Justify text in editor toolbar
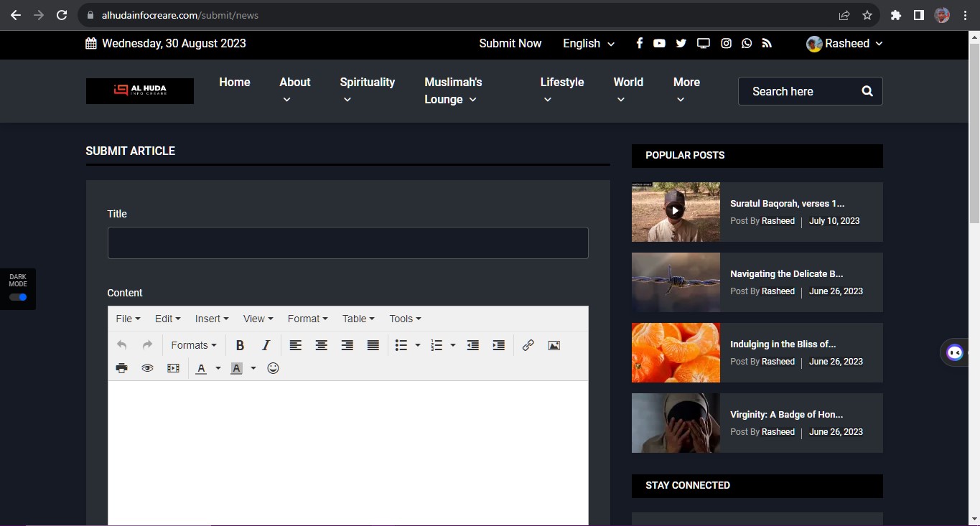Image resolution: width=980 pixels, height=526 pixels. [373, 345]
